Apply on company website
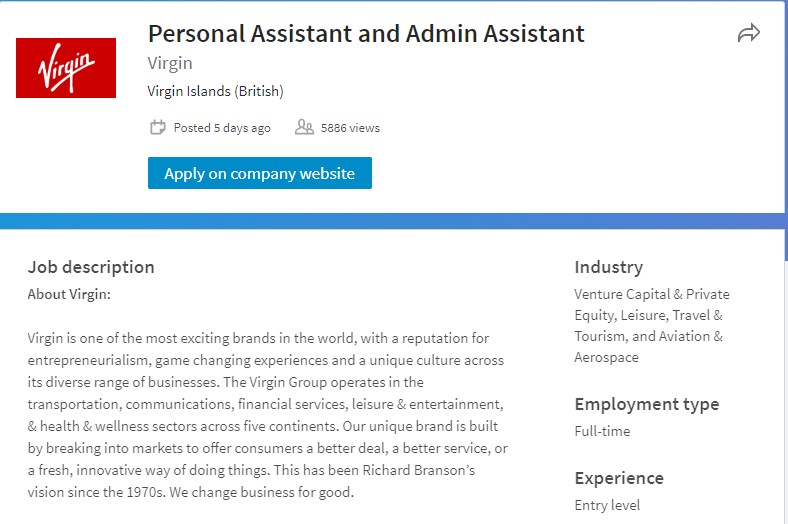The width and height of the screenshot is (788, 524). (x=260, y=173)
